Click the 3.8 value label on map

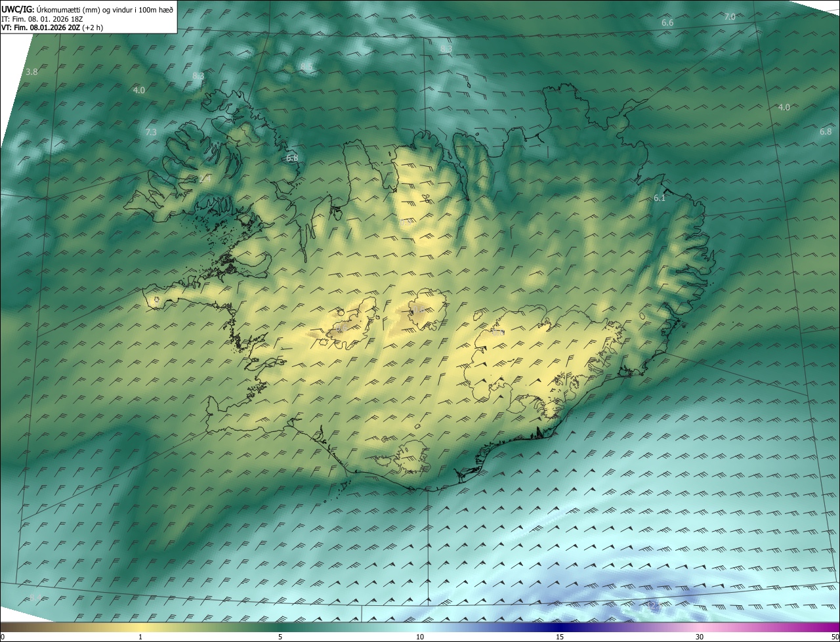pos(31,72)
